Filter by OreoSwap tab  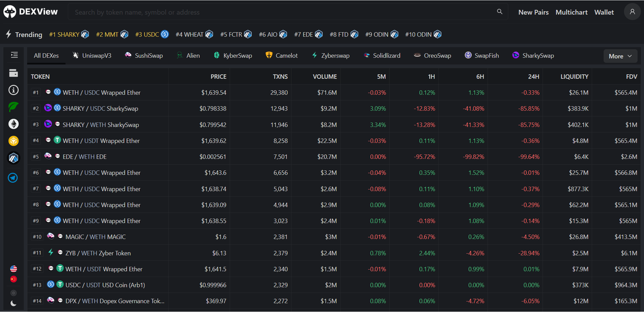[433, 55]
